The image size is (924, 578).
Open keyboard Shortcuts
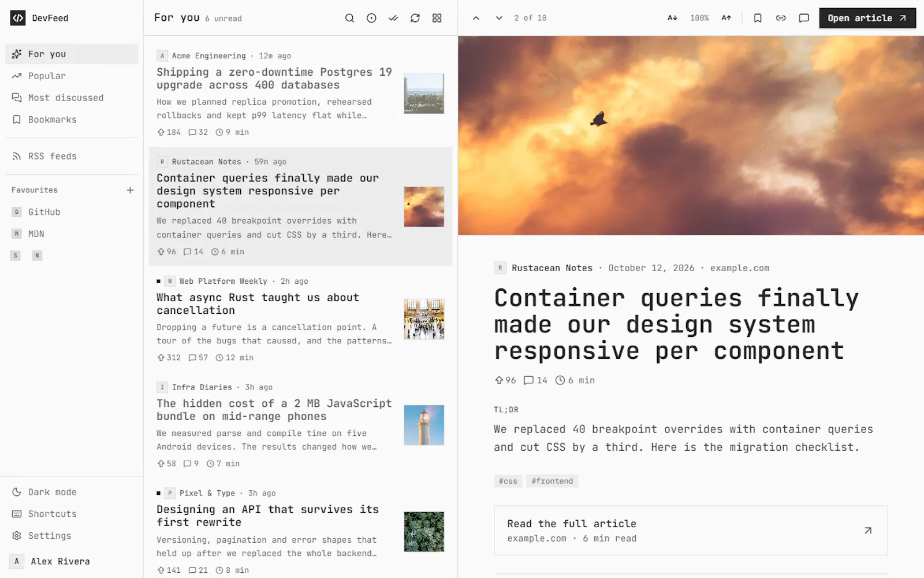pyautogui.click(x=72, y=514)
